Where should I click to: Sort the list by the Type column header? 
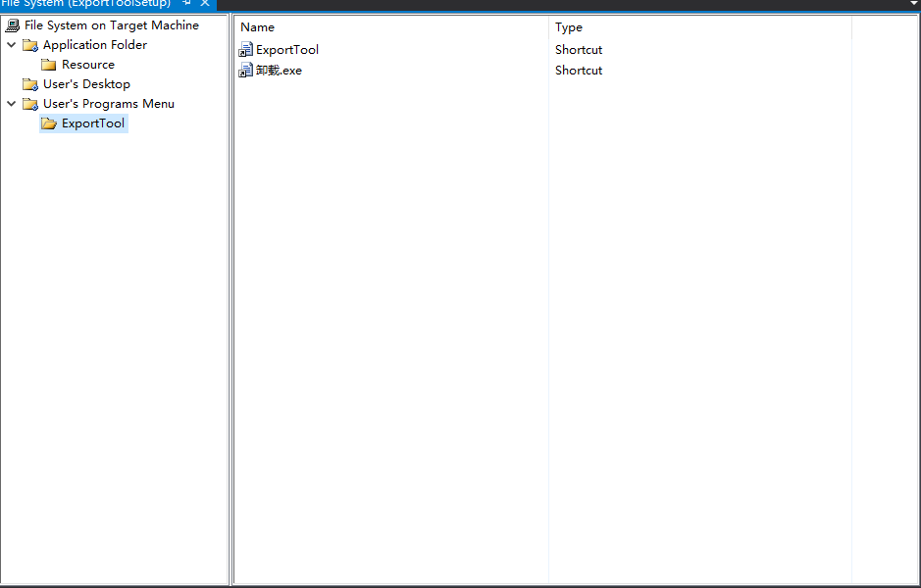pyautogui.click(x=569, y=27)
